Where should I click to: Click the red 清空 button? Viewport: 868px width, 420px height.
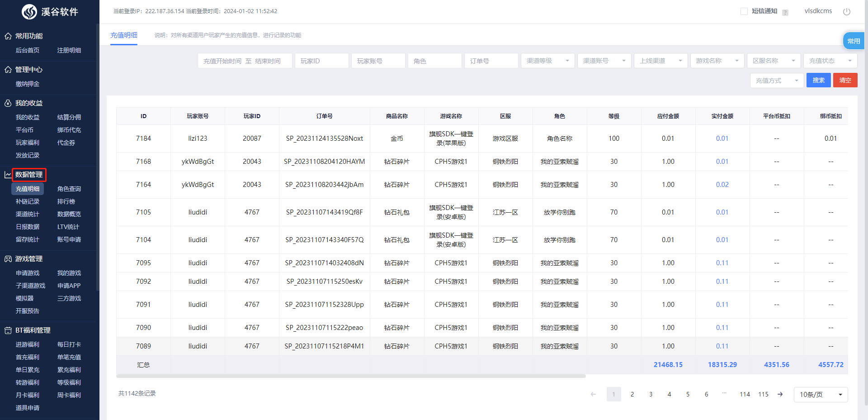coord(845,81)
